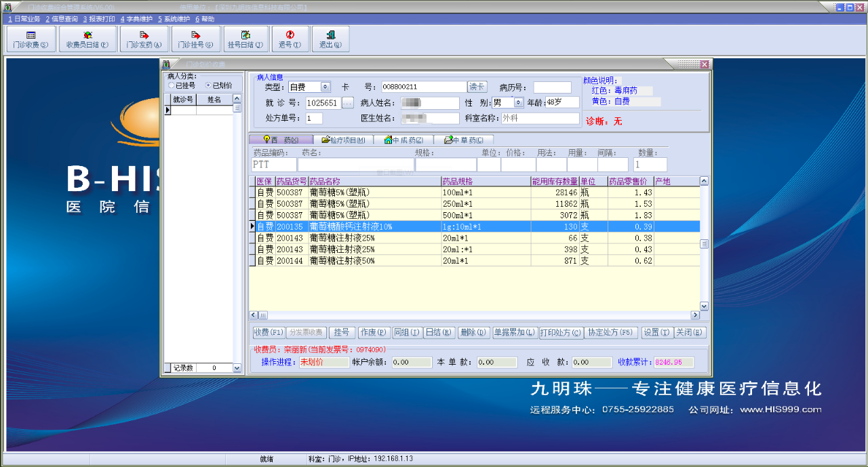868x467 pixels.
Task: Switch to the 中草药 tab
Action: pyautogui.click(x=463, y=140)
